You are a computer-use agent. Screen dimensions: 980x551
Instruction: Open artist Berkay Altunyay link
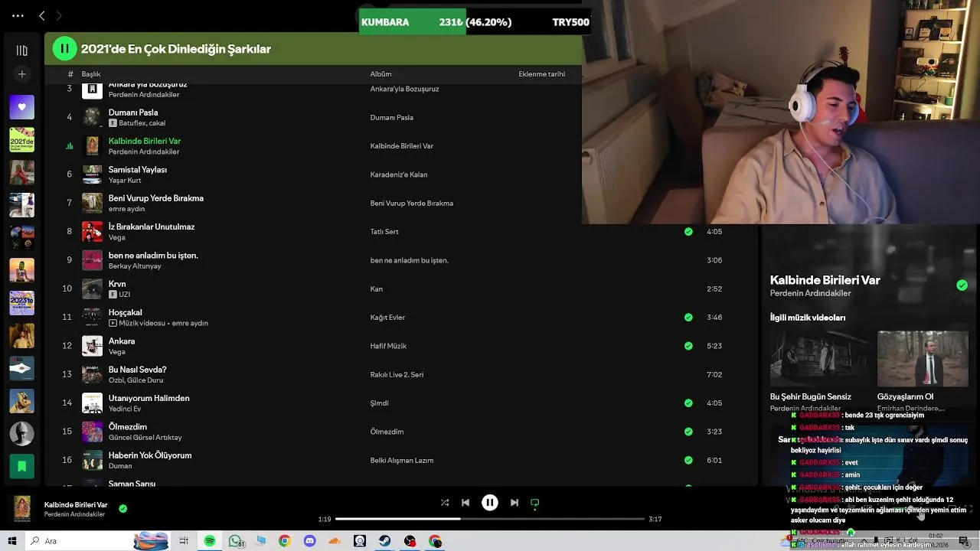[x=135, y=266]
